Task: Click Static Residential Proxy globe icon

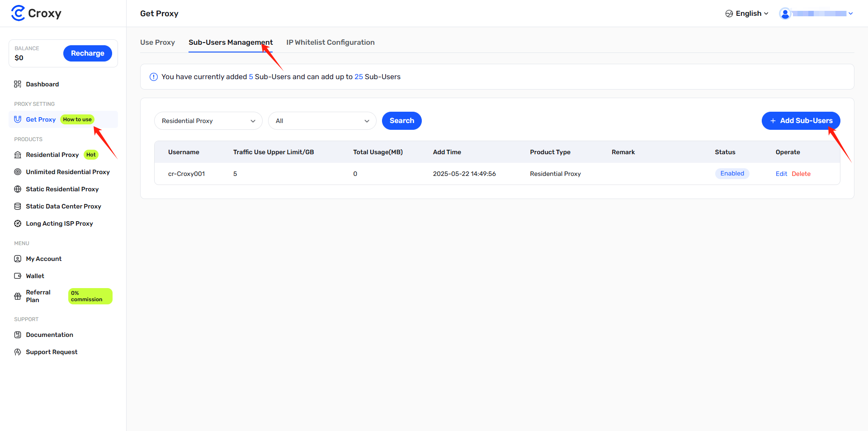Action: [18, 189]
